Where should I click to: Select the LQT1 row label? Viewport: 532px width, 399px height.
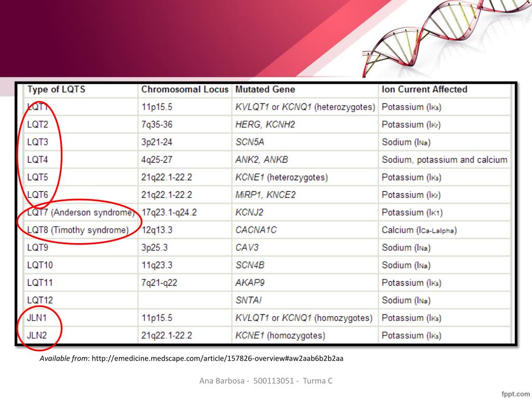[37, 107]
